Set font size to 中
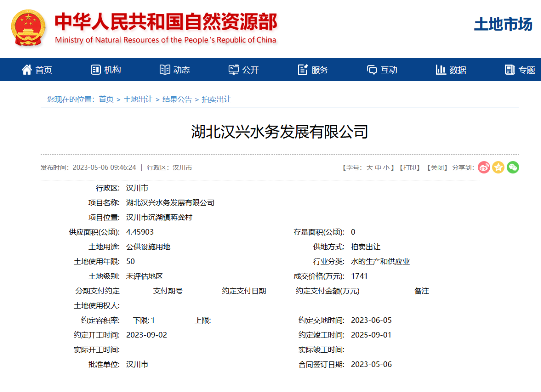This screenshot has height=392, width=541. [x=378, y=168]
